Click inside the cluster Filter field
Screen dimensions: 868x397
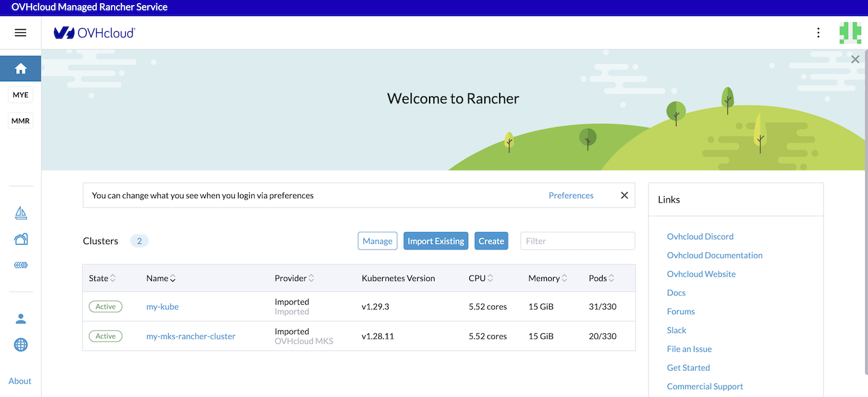coord(577,241)
